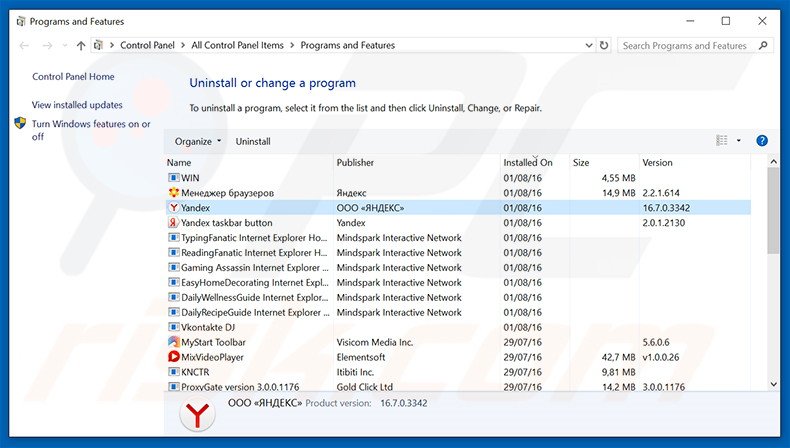The width and height of the screenshot is (790, 448).
Task: Click publisher Itibiti Inc.
Action: click(x=355, y=372)
